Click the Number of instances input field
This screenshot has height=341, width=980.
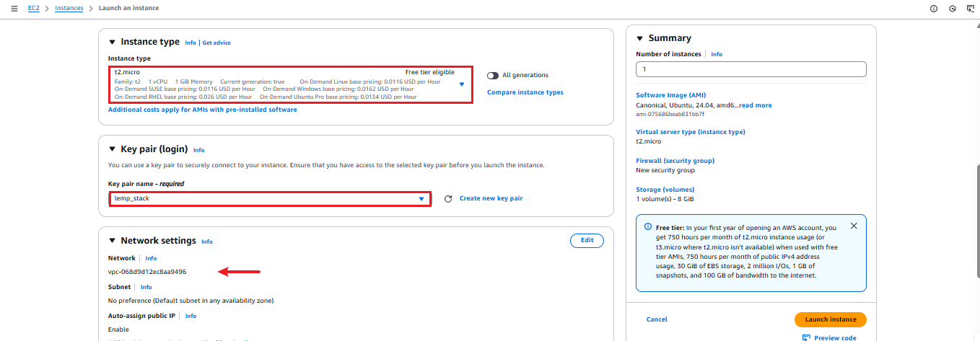point(751,69)
